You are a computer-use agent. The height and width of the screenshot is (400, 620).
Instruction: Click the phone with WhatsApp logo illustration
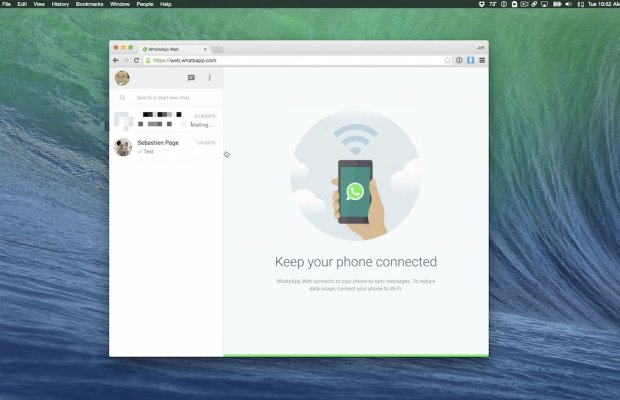pos(355,192)
